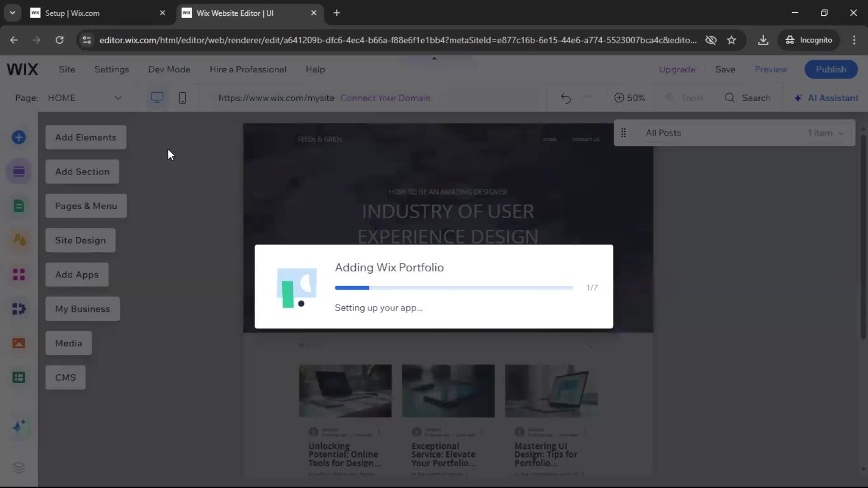The height and width of the screenshot is (488, 868).
Task: Click the CMS label button
Action: pos(66,378)
